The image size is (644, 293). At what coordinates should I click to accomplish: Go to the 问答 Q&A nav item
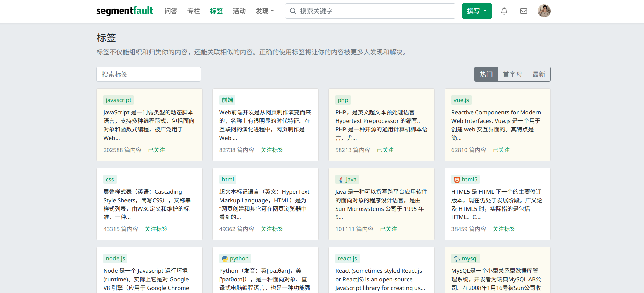coord(171,11)
